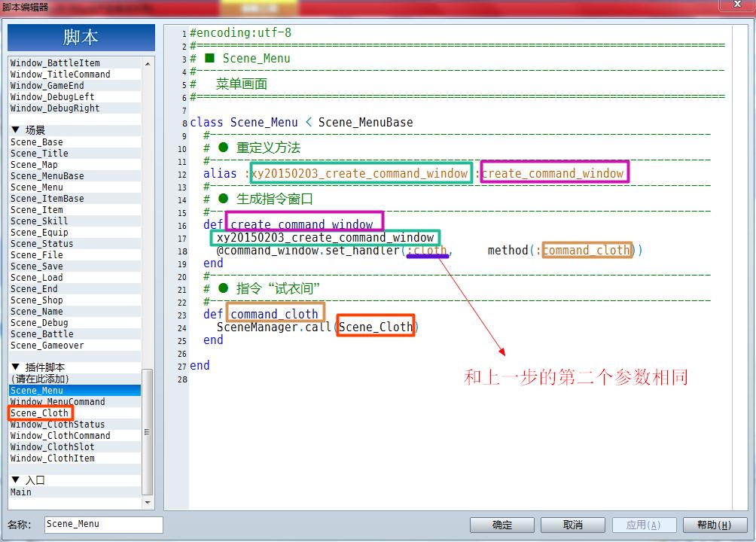Image resolution: width=756 pixels, height=542 pixels.
Task: Click the 取消 button
Action: pyautogui.click(x=573, y=525)
